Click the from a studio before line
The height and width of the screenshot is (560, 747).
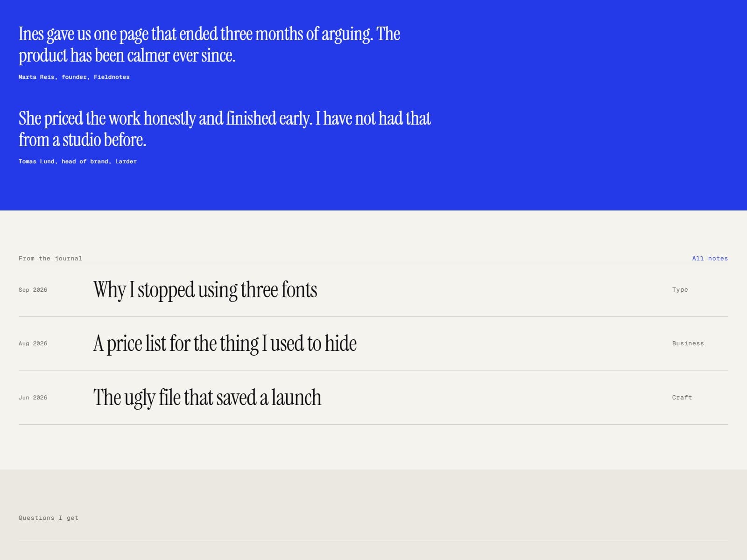(83, 140)
